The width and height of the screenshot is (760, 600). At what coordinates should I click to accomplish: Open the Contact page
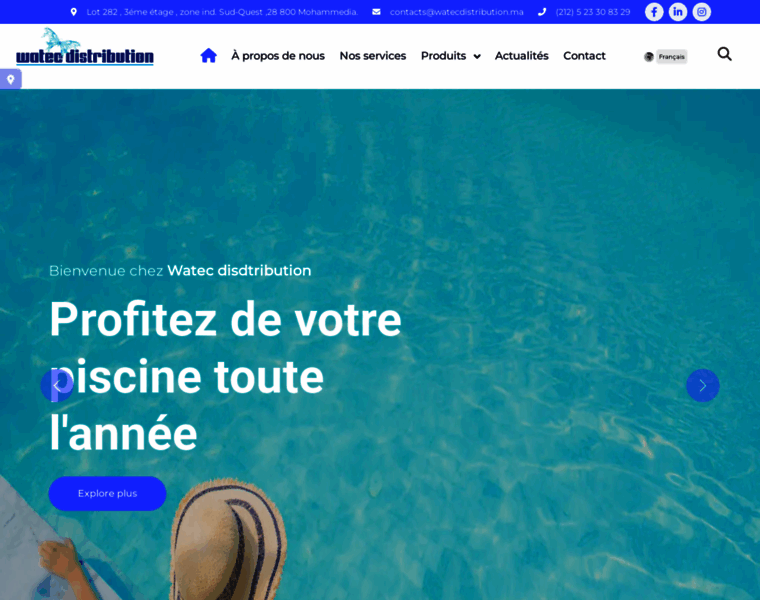click(584, 56)
